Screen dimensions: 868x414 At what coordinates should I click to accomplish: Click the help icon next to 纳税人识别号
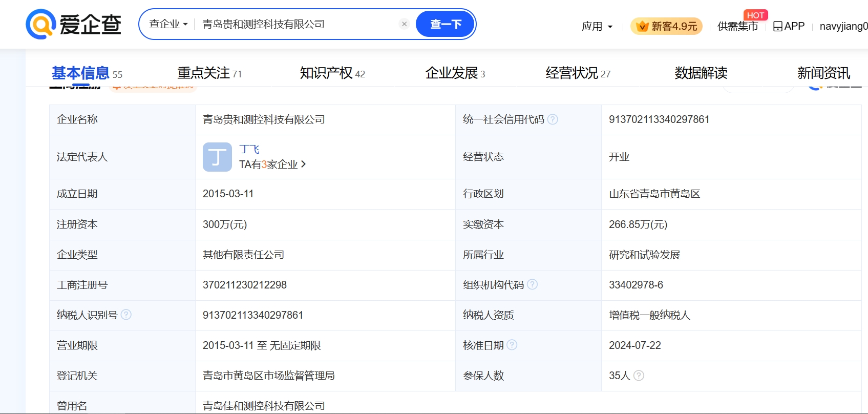tap(126, 315)
